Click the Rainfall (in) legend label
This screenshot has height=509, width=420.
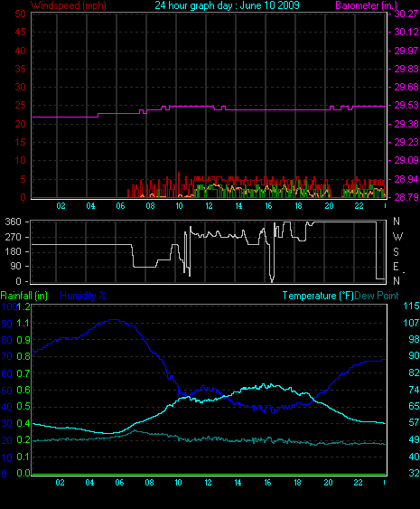[24, 296]
